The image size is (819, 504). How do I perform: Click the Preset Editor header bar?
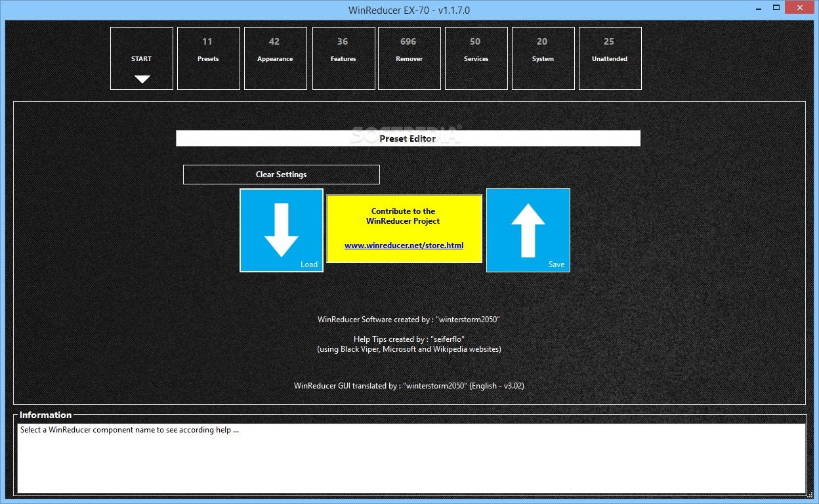(x=408, y=138)
